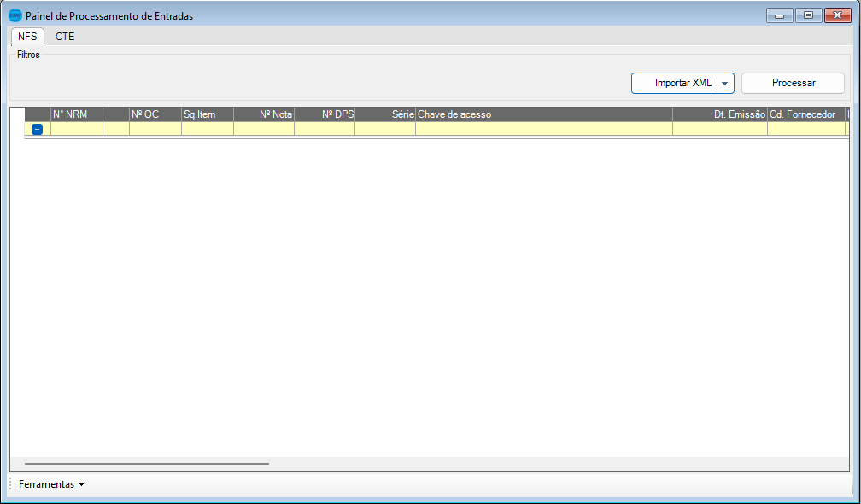Select the NFS tab
This screenshot has width=861, height=504.
27,37
